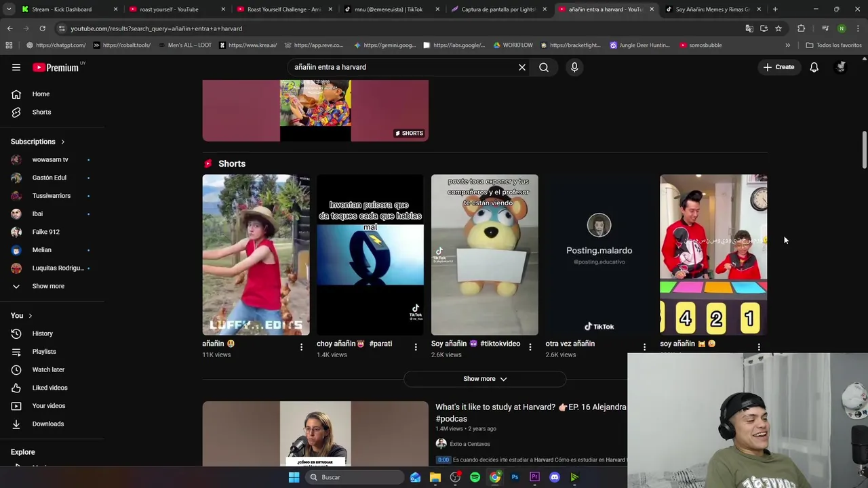This screenshot has width=868, height=488.
Task: Click the YouTube Premium logo
Action: (x=56, y=67)
